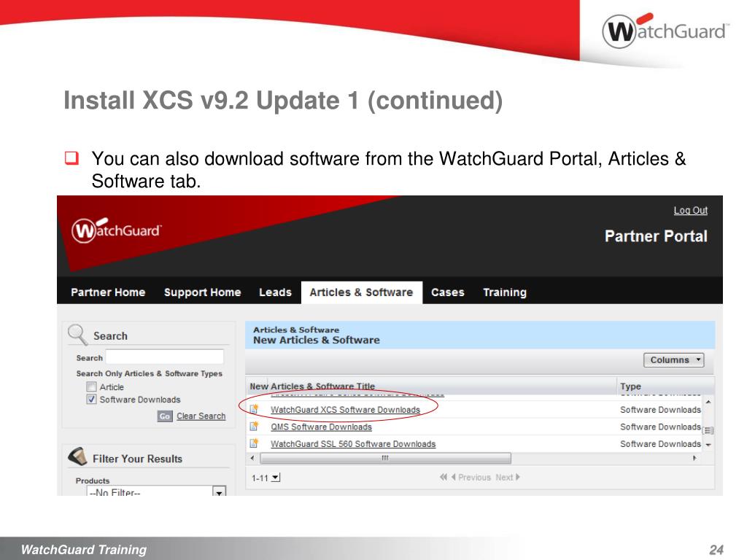Click document icon beside WatchGuard SSL 560 row
The image size is (747, 560).
pos(255,443)
